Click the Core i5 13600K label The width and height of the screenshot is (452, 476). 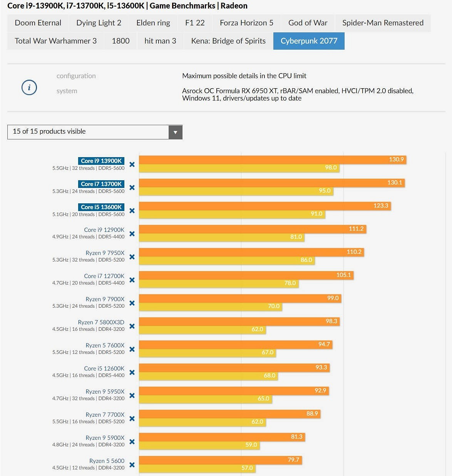[x=101, y=207]
